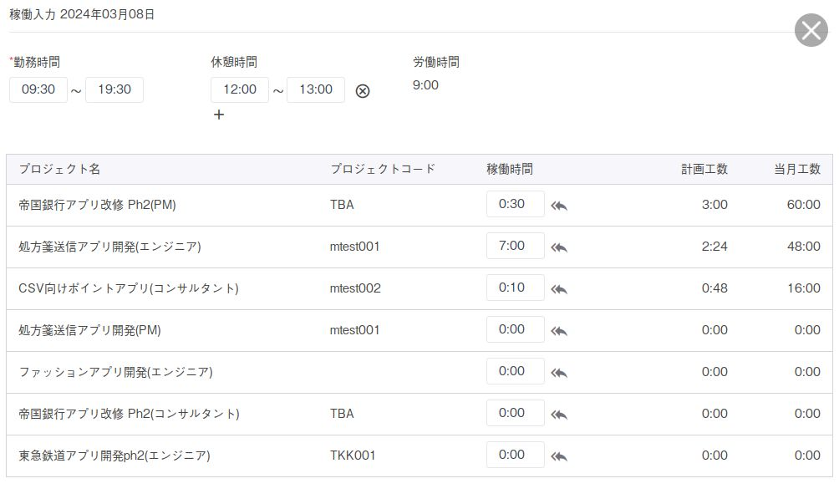
Task: Click reply-all icon for 東急鉄道アプリ開発ph2 row
Action: 559,456
